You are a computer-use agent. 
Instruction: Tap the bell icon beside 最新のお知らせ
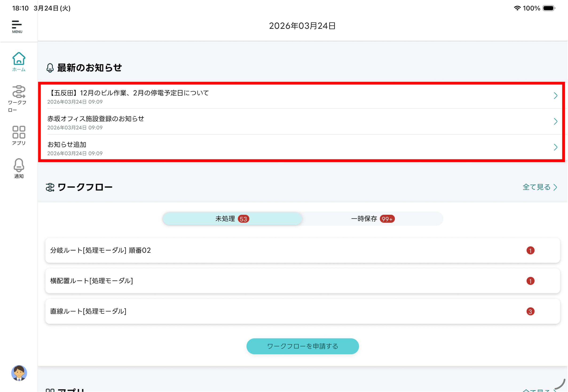click(x=50, y=68)
